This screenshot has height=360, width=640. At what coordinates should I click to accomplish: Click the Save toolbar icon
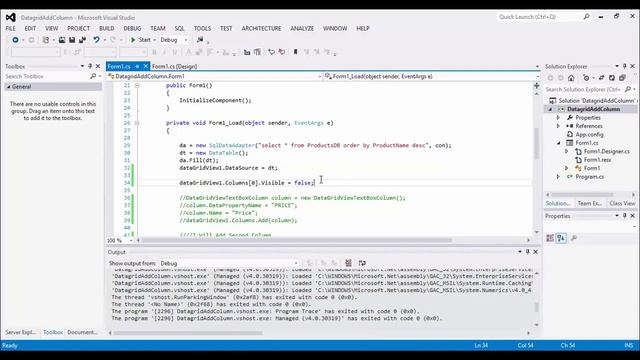pos(72,40)
